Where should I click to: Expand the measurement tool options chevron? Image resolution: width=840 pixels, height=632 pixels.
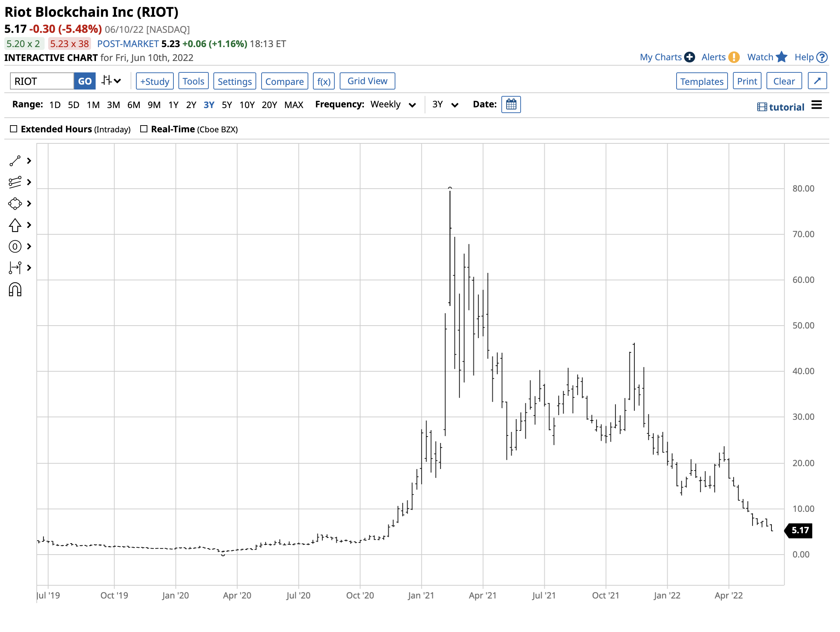(x=29, y=268)
